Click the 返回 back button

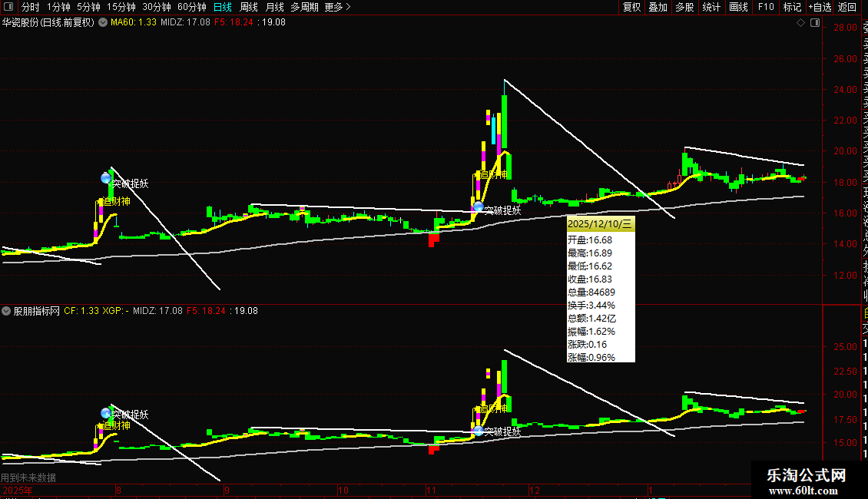coord(847,7)
